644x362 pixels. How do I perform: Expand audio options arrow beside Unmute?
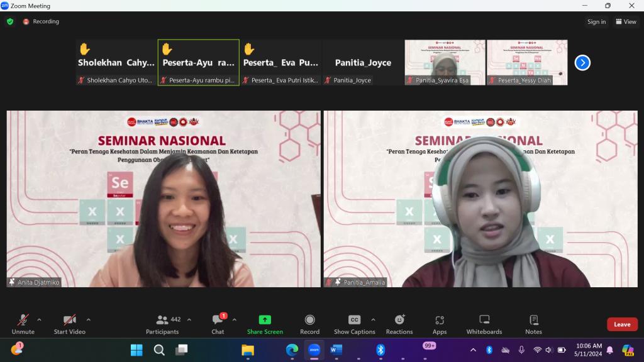pos(39,319)
